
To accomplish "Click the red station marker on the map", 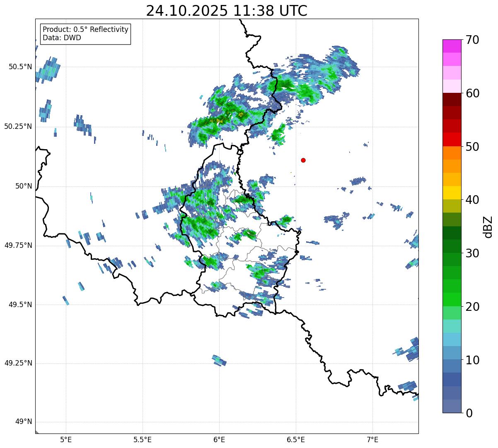I will tap(303, 160).
